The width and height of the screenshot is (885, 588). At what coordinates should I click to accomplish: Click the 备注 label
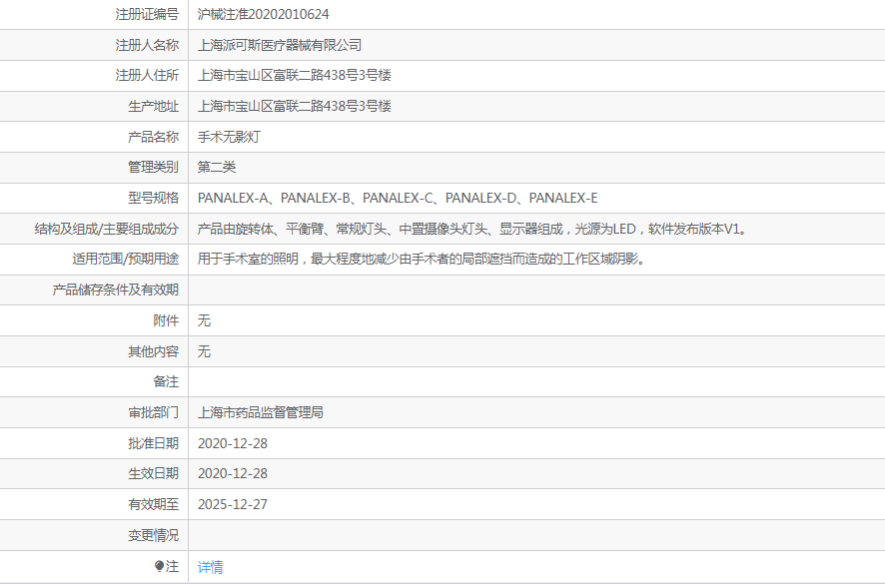(x=166, y=382)
